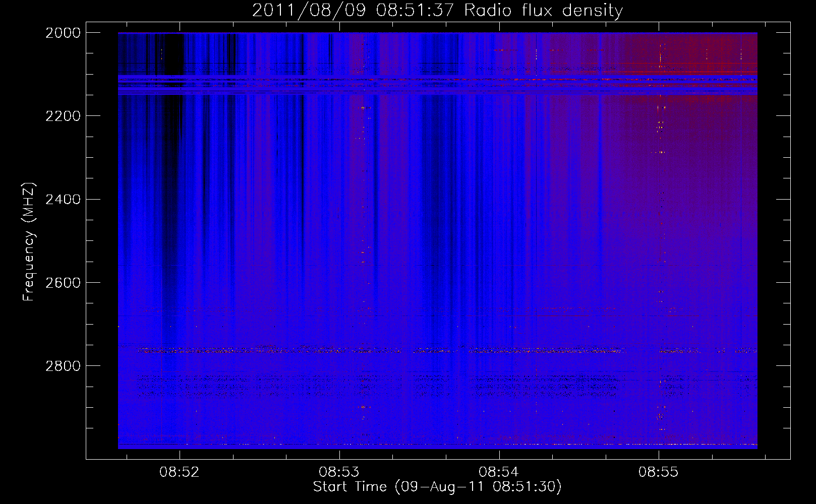Viewport: 816px width, 504px height.
Task: Click the 08:55 time tick label
Action: 659,472
